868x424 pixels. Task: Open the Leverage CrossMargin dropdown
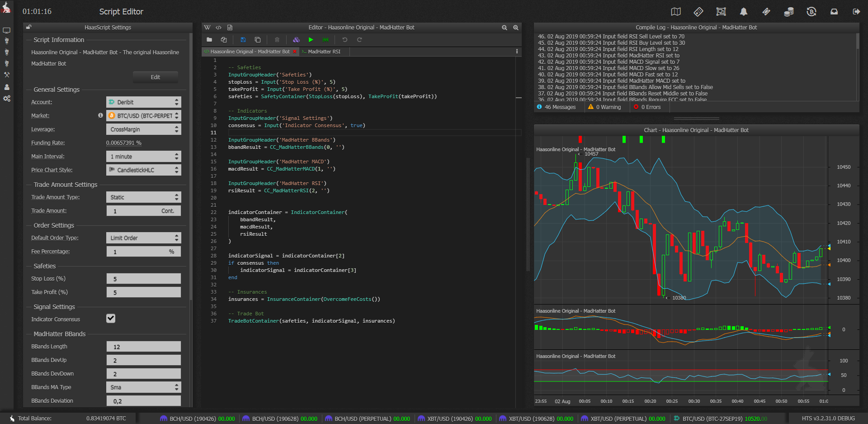coord(144,129)
